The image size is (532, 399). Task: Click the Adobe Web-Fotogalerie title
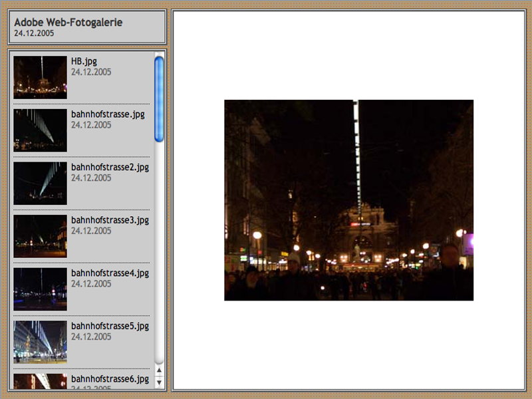click(68, 23)
